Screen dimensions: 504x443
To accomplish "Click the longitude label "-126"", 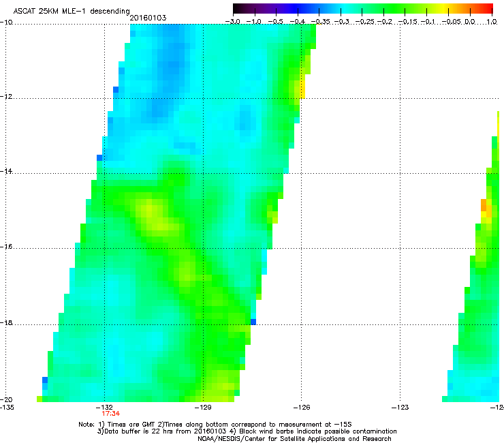I will tap(302, 408).
